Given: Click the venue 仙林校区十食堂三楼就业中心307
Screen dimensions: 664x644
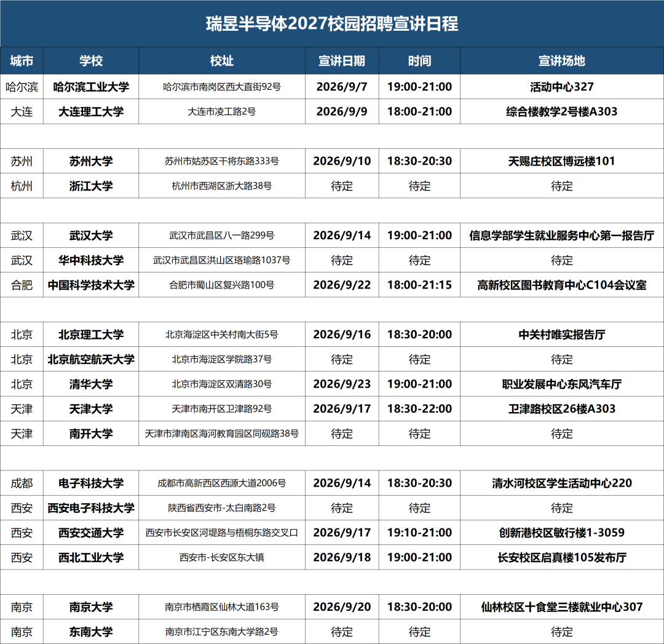Looking at the screenshot, I should 562,608.
